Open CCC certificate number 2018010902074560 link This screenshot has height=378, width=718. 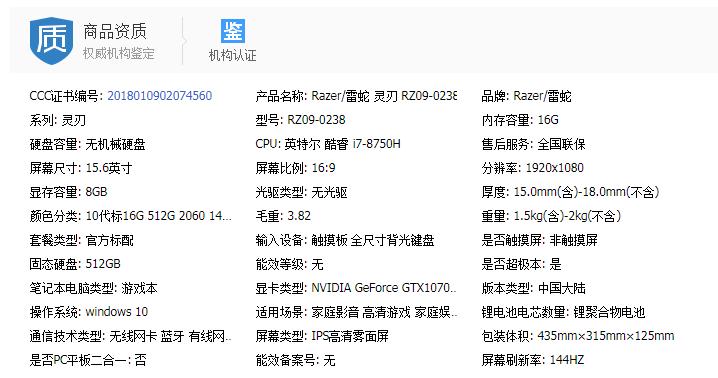point(159,96)
